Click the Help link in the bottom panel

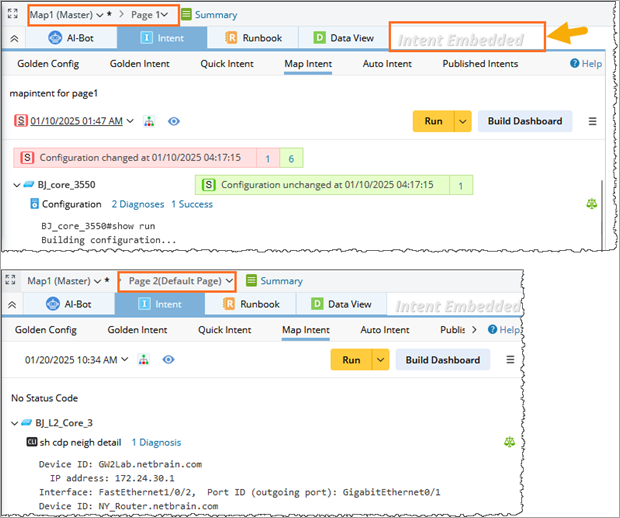coord(505,330)
